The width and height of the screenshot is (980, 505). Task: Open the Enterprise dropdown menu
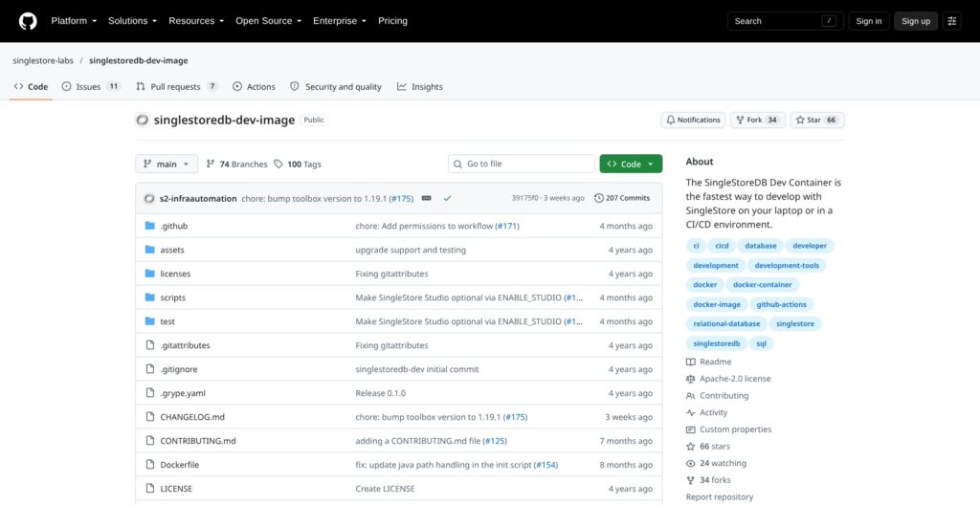click(x=340, y=21)
